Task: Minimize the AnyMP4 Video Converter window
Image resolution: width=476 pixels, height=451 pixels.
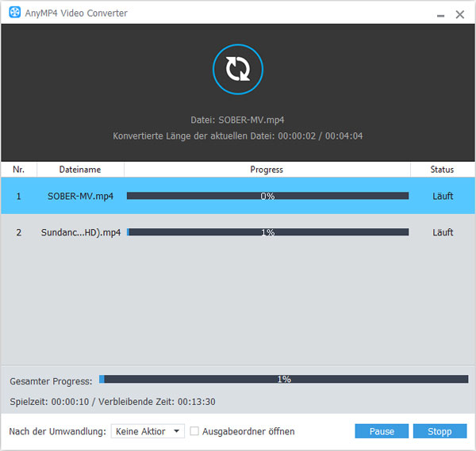Action: pyautogui.click(x=440, y=14)
